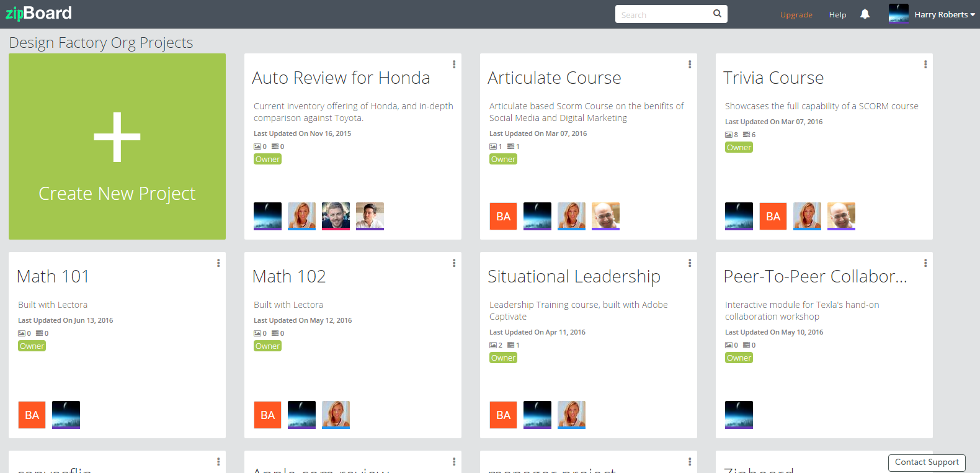Open the Articulate Course project title
The width and height of the screenshot is (980, 473).
(555, 78)
